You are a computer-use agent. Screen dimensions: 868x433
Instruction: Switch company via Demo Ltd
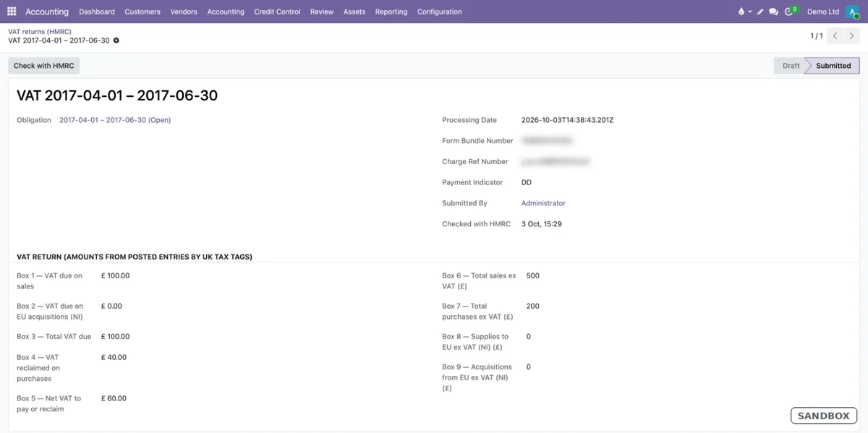tap(823, 12)
